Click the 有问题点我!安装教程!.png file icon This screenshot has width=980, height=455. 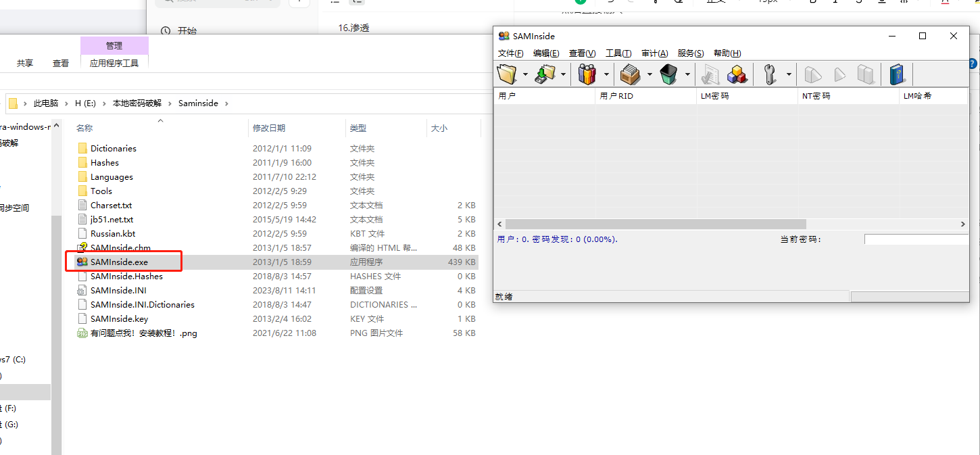pos(82,333)
